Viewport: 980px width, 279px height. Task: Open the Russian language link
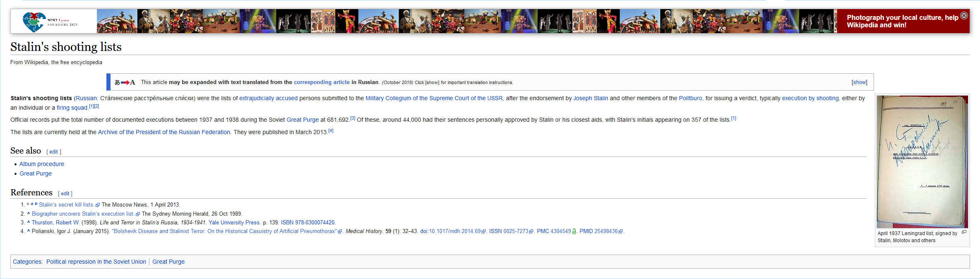pos(86,99)
